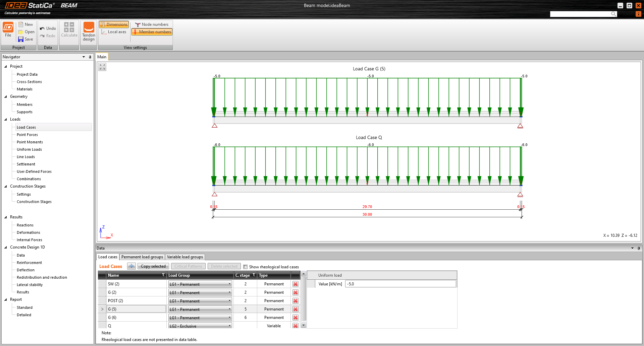644x346 pixels.
Task: Toggle Member numbers view setting
Action: (x=152, y=32)
